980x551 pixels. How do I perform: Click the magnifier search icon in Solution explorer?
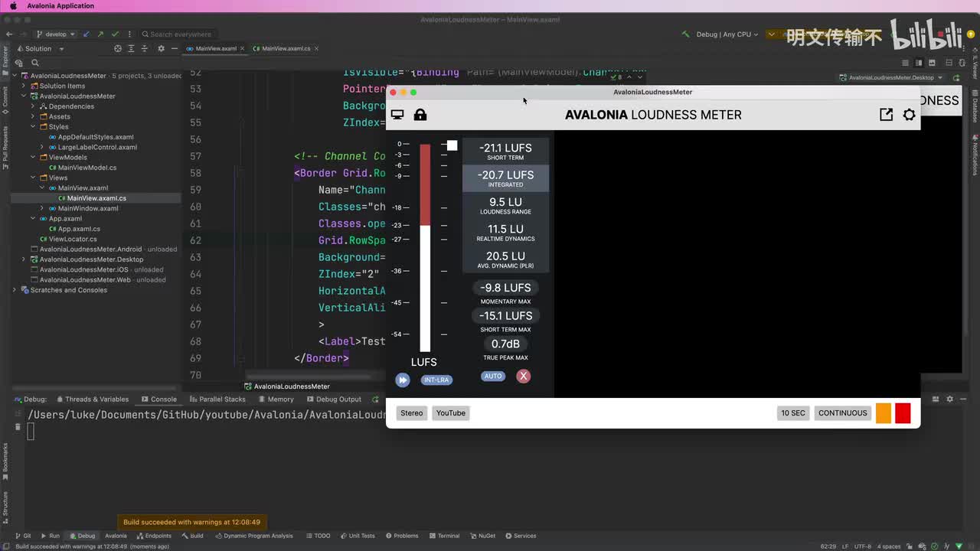tap(34, 64)
